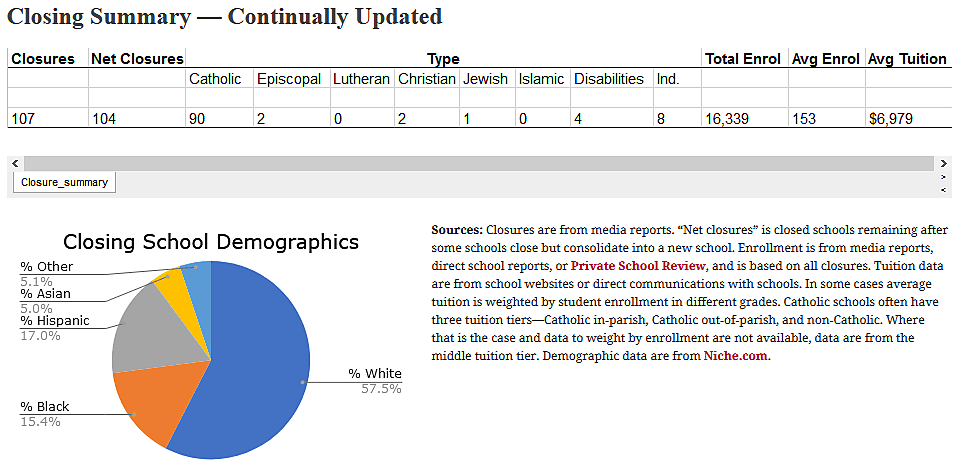The width and height of the screenshot is (960, 467).
Task: Click the Closures column header cell
Action: [43, 59]
